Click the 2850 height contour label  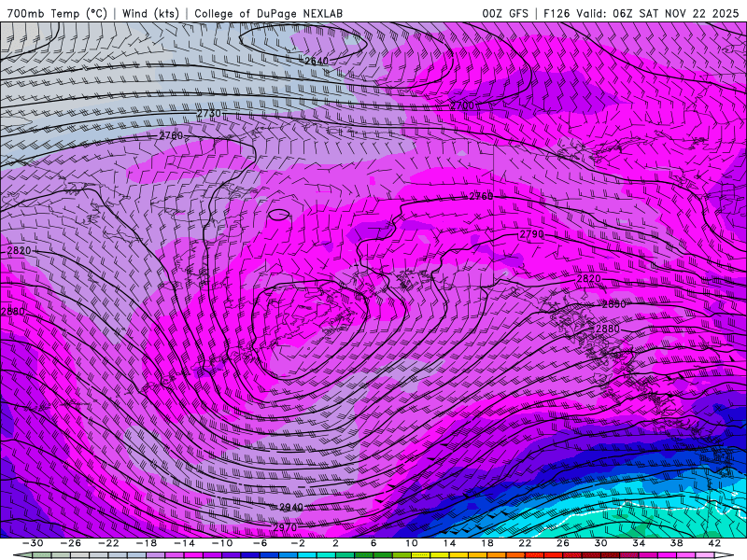click(614, 304)
